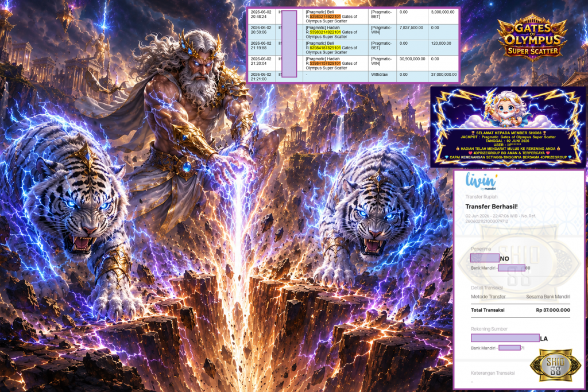588x392 pixels.
Task: Click the Detail Transaksi label
Action: [487, 288]
